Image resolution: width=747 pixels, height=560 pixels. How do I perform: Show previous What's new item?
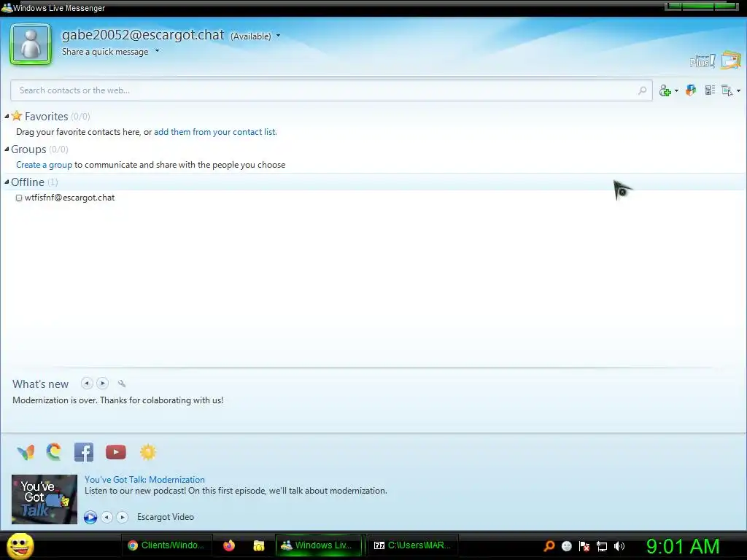[x=87, y=384]
